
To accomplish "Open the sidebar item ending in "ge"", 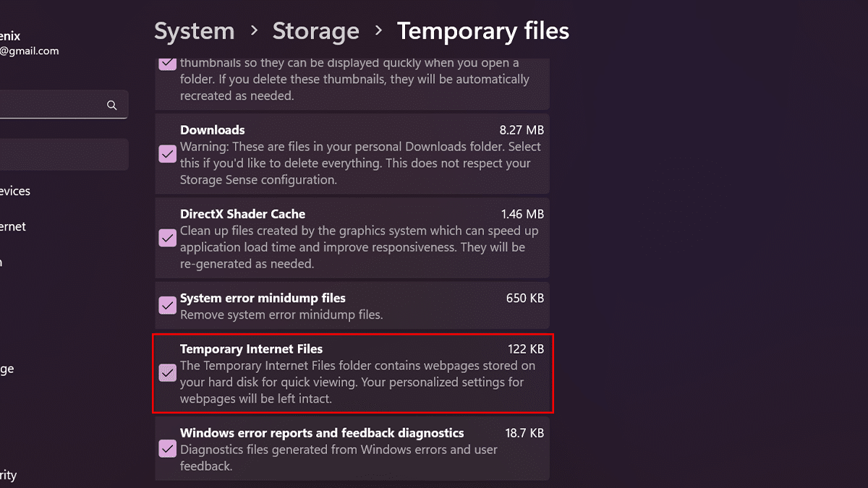I will (7, 369).
